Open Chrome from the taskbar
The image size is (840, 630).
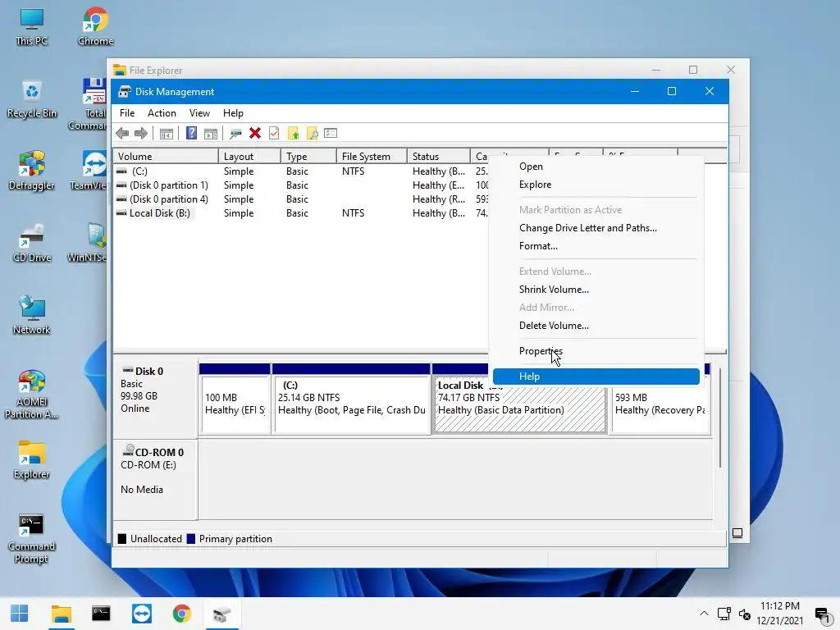tap(181, 614)
